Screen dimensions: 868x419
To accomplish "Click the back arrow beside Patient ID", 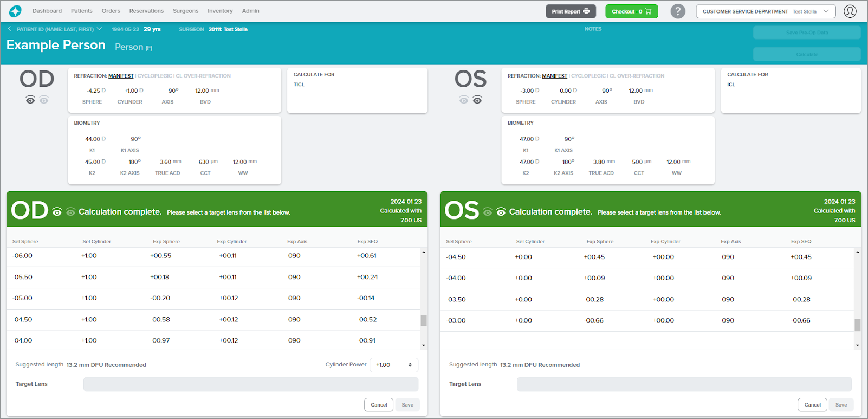I will (x=10, y=29).
